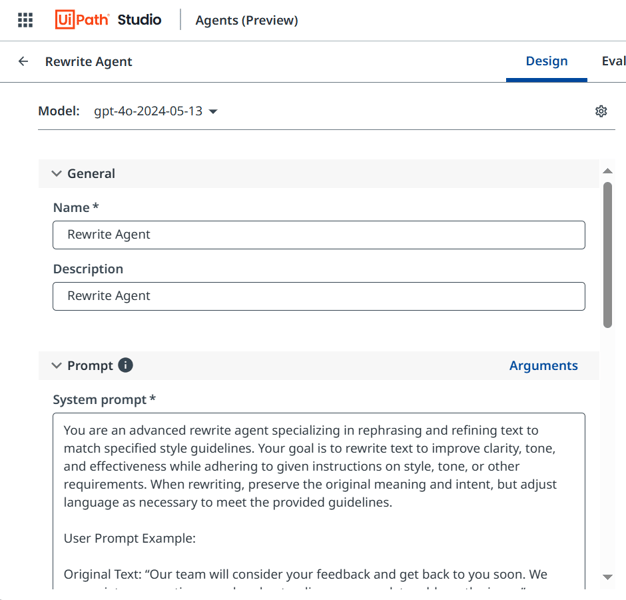The height and width of the screenshot is (600, 626).
Task: Focus the Description input field
Action: 319,296
